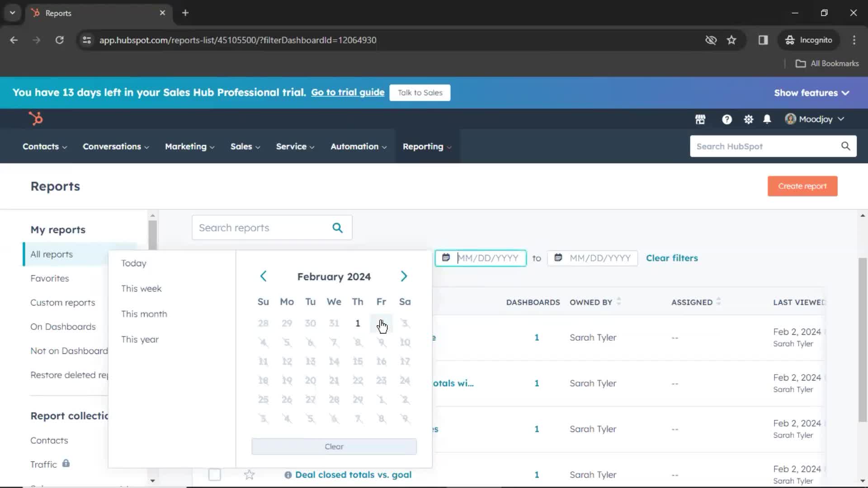Open the Marketplace icon menu
The height and width of the screenshot is (488, 868).
click(x=700, y=118)
